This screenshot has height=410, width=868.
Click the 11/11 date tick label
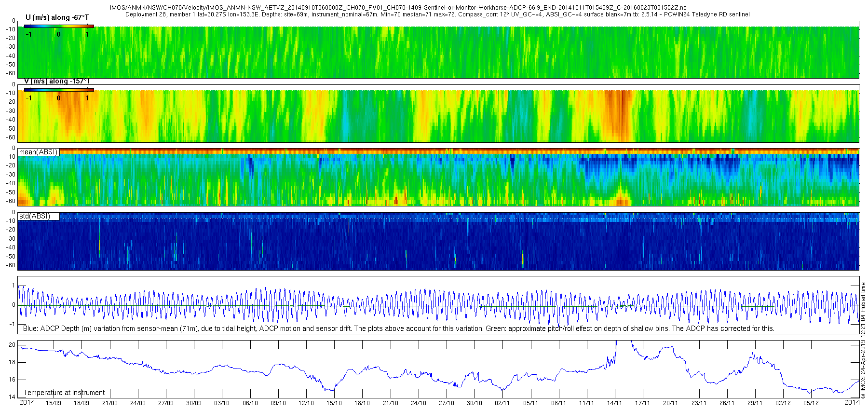click(x=586, y=403)
